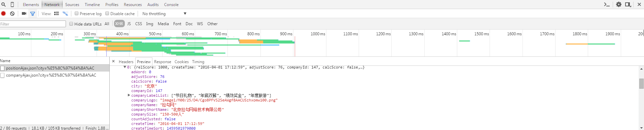Open the No throttling dropdown
This screenshot has height=130, width=644.
[164, 14]
